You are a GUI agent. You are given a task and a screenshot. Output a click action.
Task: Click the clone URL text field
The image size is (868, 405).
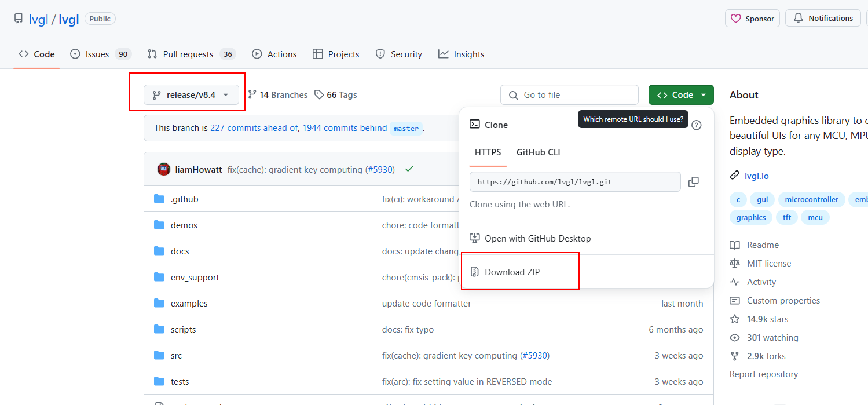point(575,182)
